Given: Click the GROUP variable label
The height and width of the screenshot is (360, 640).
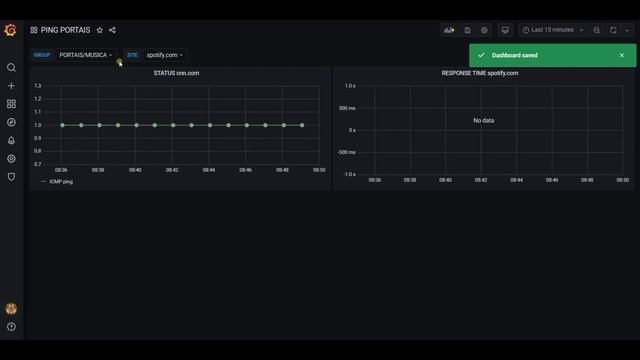Looking at the screenshot, I should [42, 55].
